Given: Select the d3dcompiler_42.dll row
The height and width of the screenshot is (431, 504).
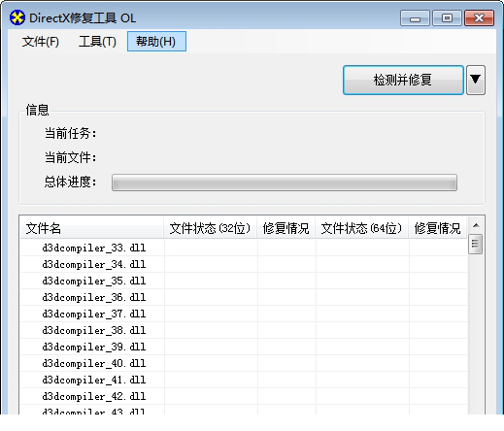Looking at the screenshot, I should click(x=244, y=396).
